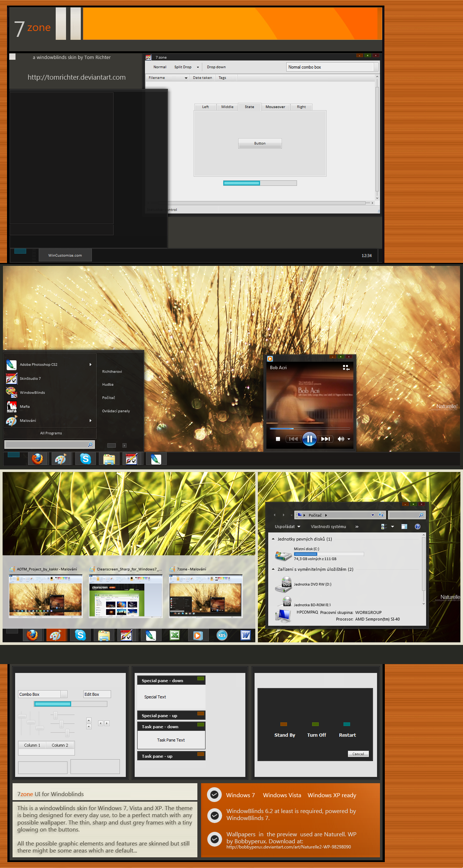Click Word icon in taskbar under thumbnails
463x868 pixels.
point(245,635)
